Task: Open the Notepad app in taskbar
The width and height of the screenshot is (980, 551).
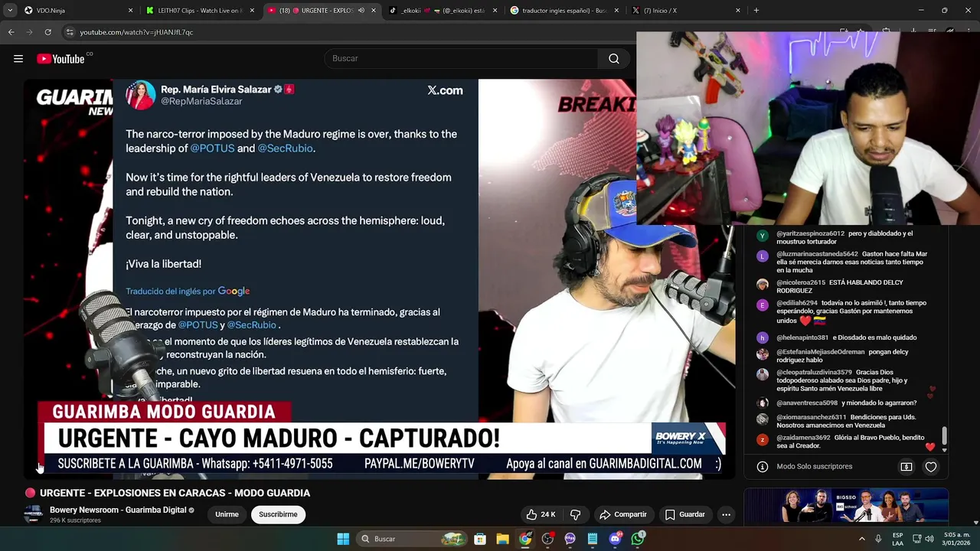Action: (593, 539)
